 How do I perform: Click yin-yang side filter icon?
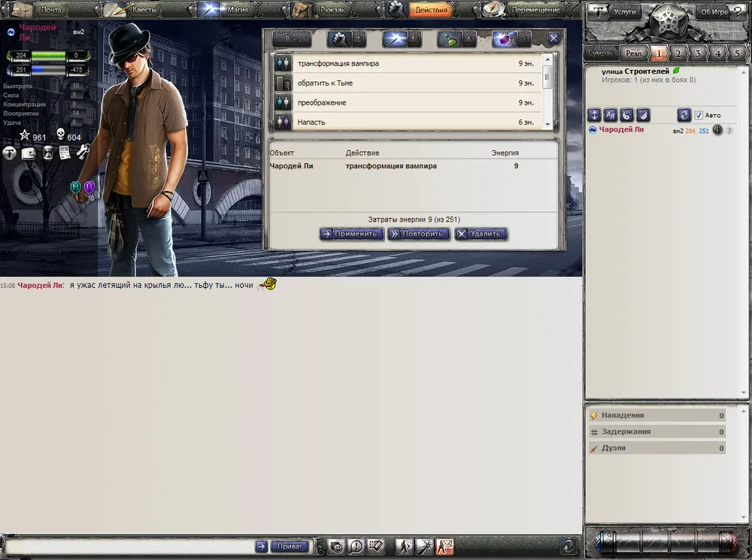click(x=627, y=115)
